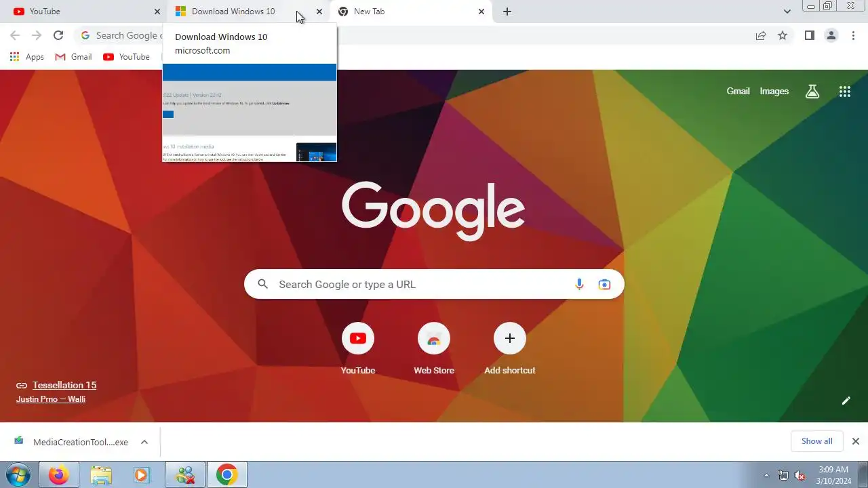This screenshot has height=488, width=868.
Task: Open Justin Prno — Walli credit link
Action: point(51,399)
